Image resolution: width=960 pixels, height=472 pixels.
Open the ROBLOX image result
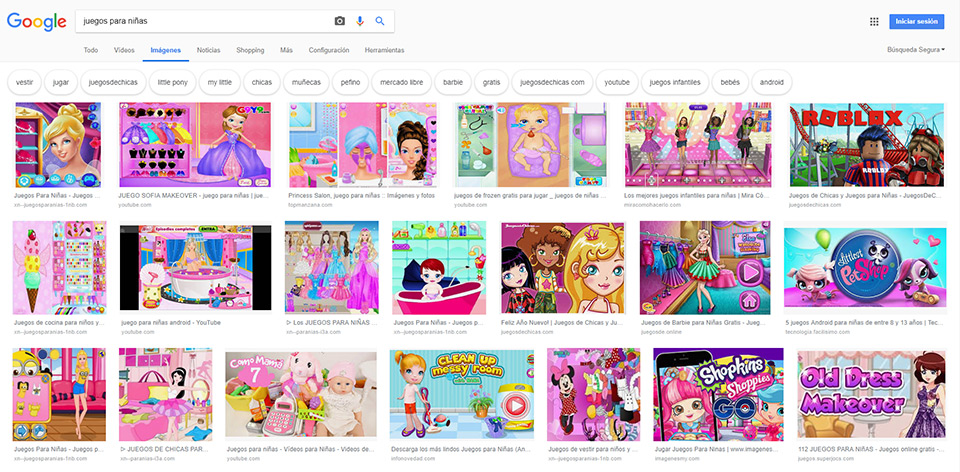[x=867, y=145]
